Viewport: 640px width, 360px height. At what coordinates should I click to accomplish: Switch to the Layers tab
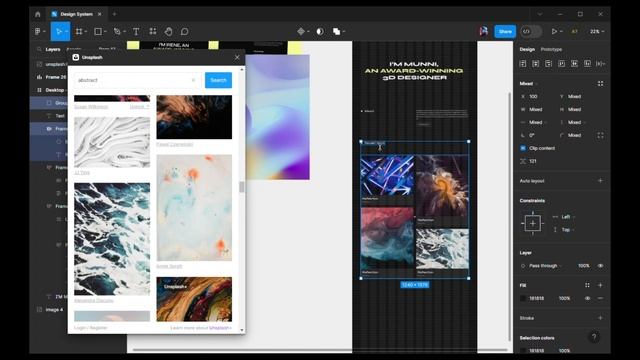coord(53,49)
